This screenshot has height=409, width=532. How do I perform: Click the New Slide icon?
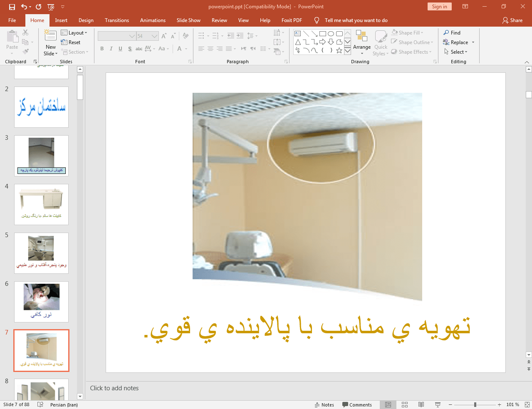(50, 37)
